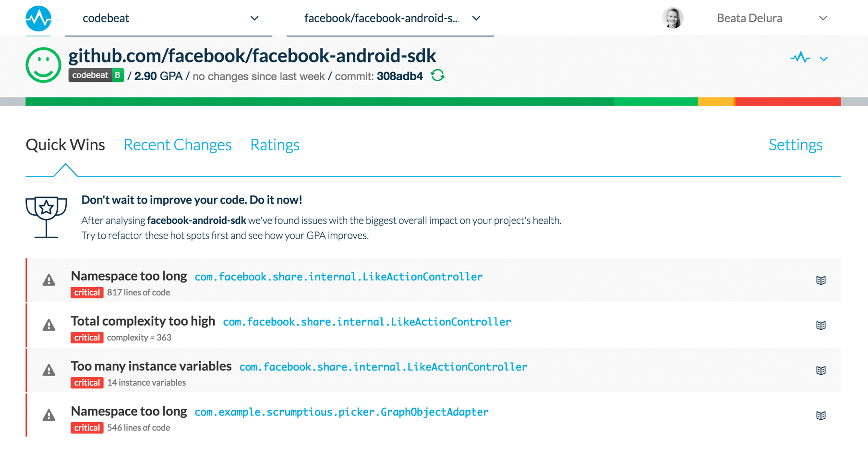Open first LikeActionController namespace link
This screenshot has height=462, width=868.
coord(338,277)
